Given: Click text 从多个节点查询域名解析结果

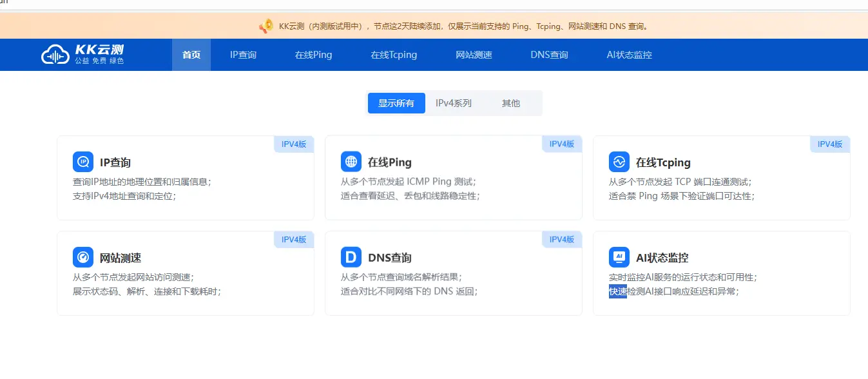Looking at the screenshot, I should pyautogui.click(x=401, y=277).
